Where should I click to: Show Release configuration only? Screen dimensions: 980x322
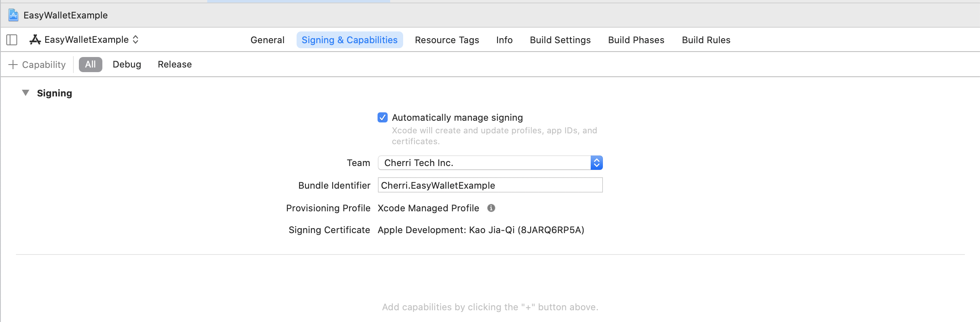click(175, 65)
